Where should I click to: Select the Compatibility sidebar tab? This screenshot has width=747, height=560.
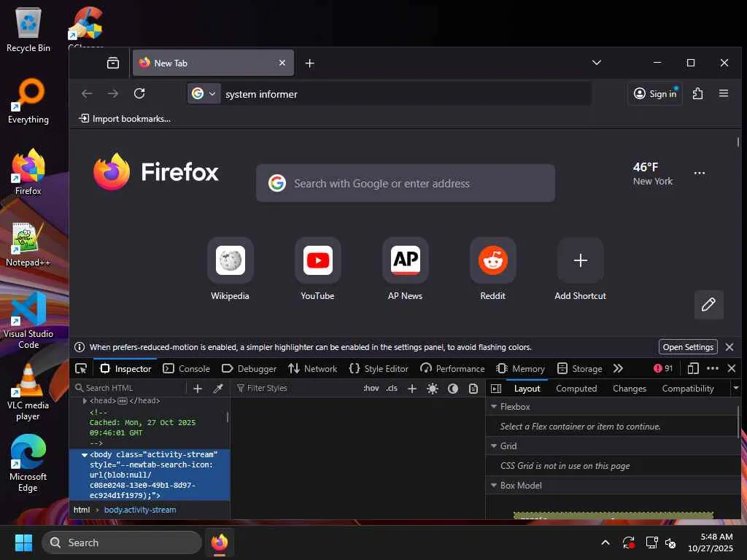point(688,389)
